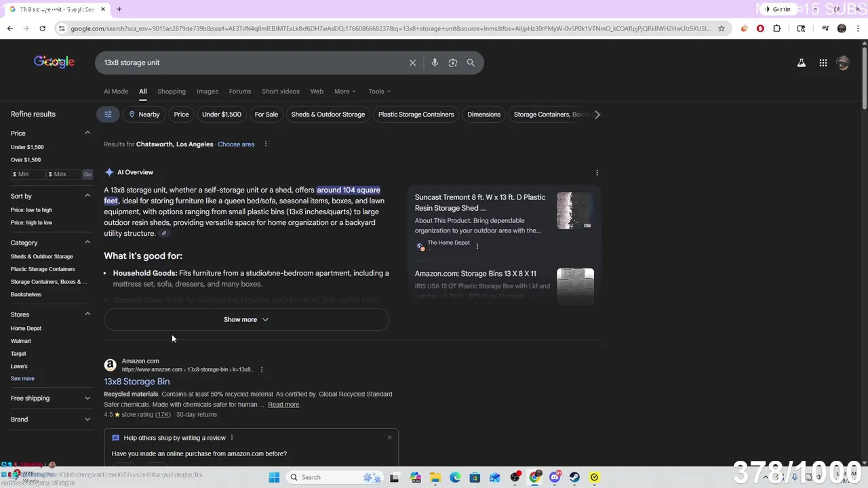Collapse the Stores filter section
This screenshot has height=488, width=868.
click(x=87, y=314)
